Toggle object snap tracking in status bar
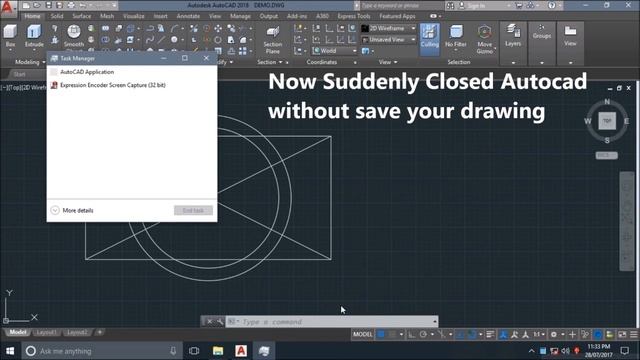The width and height of the screenshot is (640, 360). (x=460, y=334)
